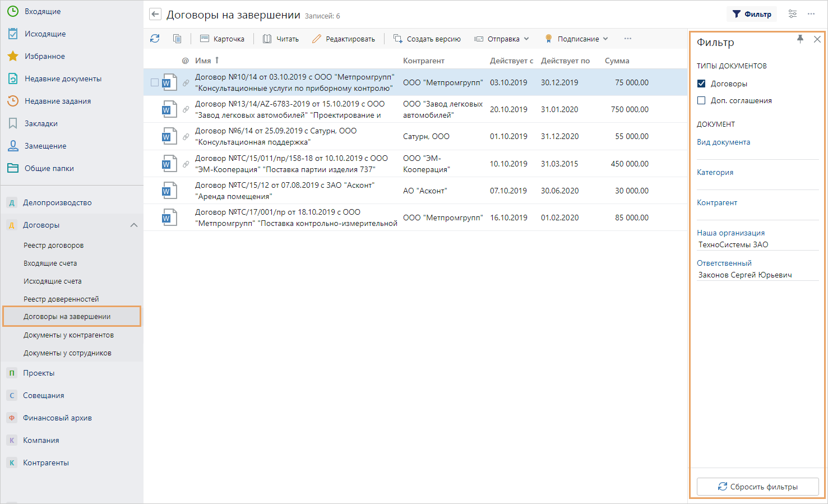Open list view settings icon near Filter
828x504 pixels.
(x=792, y=14)
